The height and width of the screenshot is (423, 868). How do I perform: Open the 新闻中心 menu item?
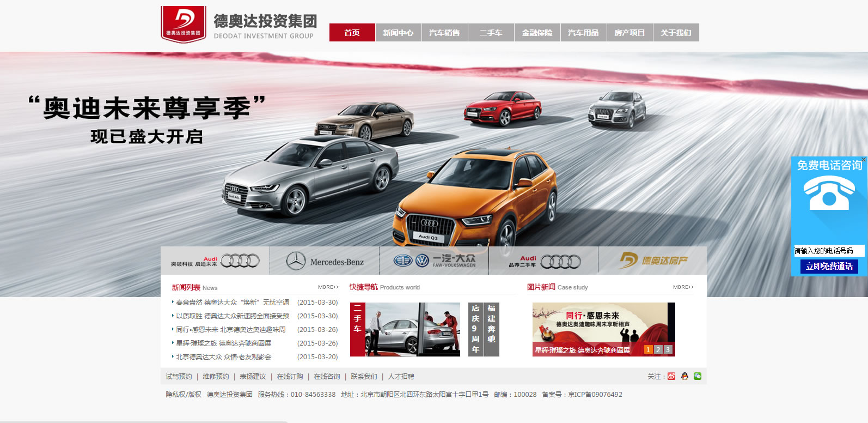[398, 33]
